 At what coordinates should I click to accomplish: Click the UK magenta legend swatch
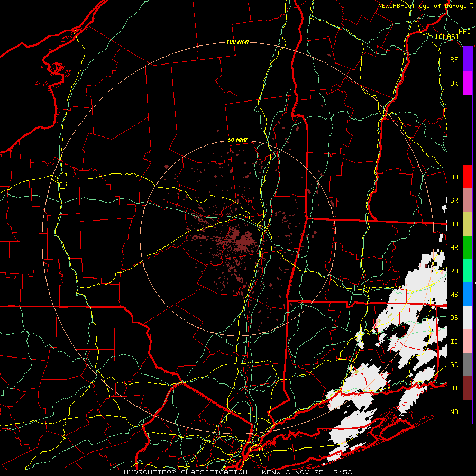pyautogui.click(x=467, y=83)
